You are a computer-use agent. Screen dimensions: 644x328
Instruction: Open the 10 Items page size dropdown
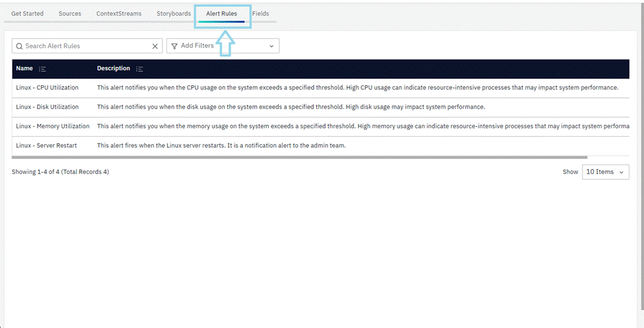(605, 172)
